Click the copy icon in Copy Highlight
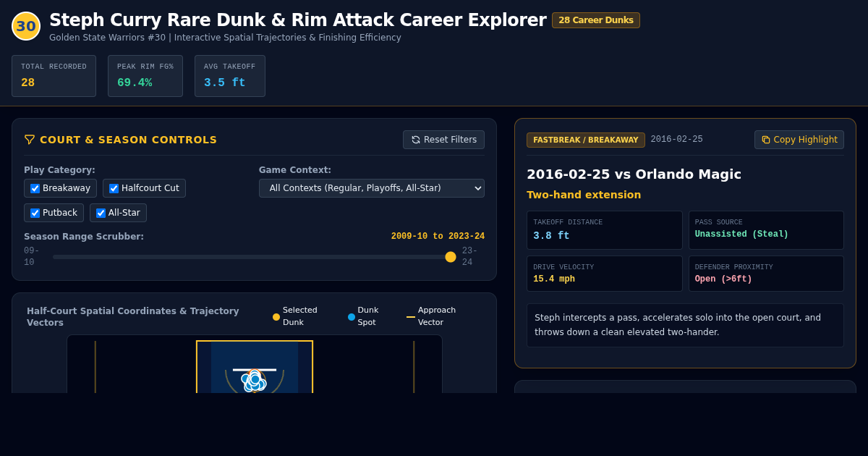868x456 pixels. (766, 140)
